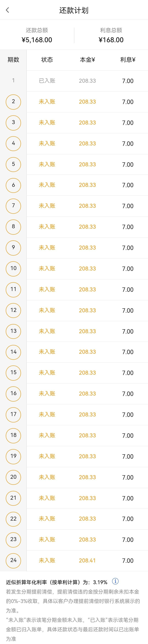
Task: Tap the total repayment ¥5,168.00 amount
Action: pyautogui.click(x=37, y=40)
